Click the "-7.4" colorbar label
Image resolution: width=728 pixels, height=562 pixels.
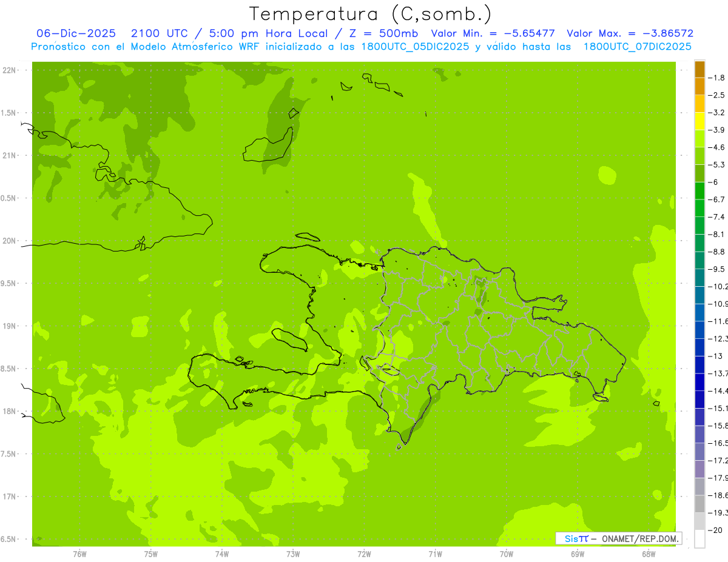tap(718, 217)
